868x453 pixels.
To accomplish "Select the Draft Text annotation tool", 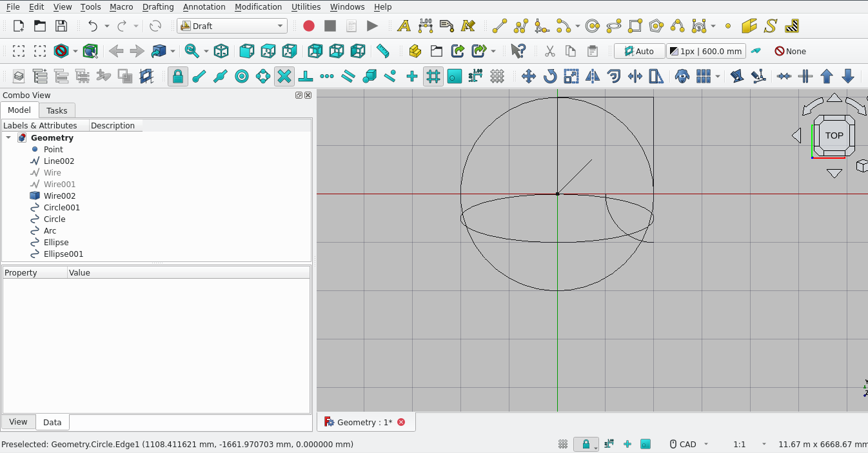I will [x=404, y=26].
